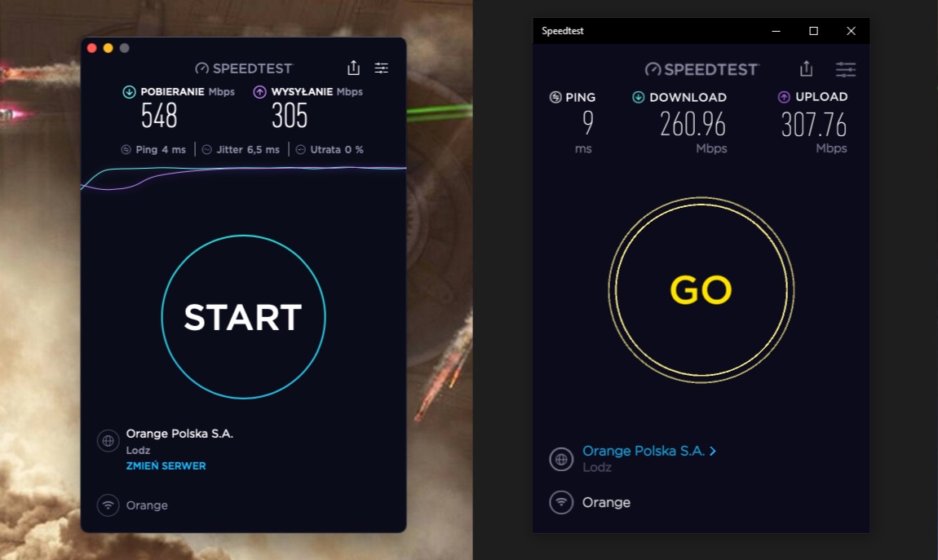938x560 pixels.
Task: Click the globe server icon in the Windows app
Action: [x=561, y=459]
